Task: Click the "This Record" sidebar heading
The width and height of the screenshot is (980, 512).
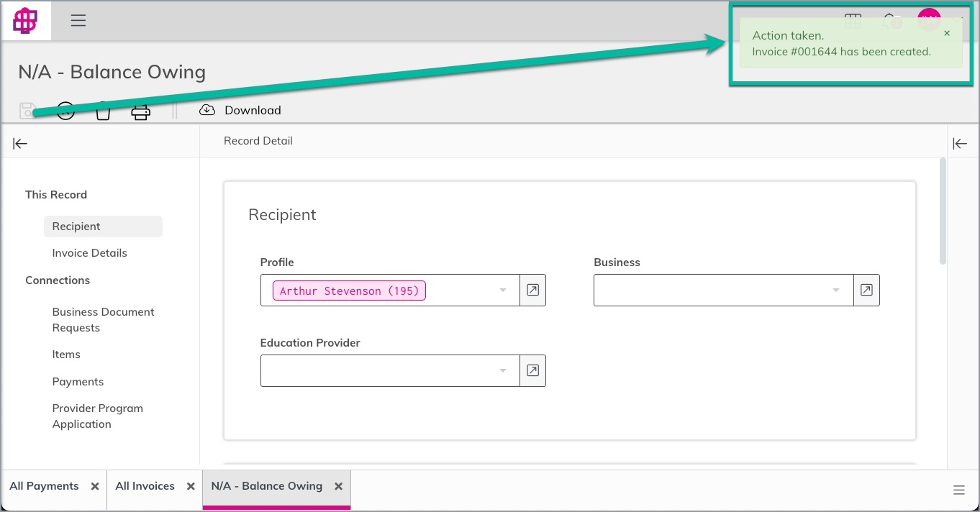Action: 56,195
